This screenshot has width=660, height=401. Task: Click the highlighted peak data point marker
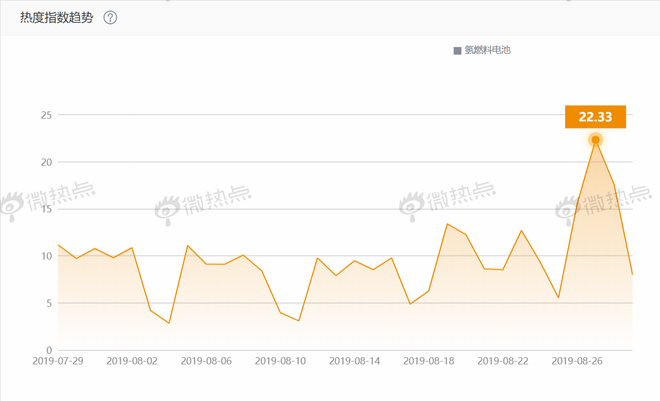(595, 140)
